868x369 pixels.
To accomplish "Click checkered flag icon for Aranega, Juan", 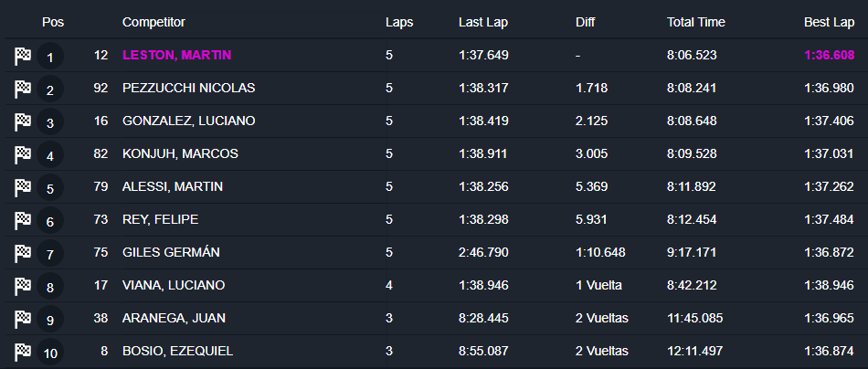I will pyautogui.click(x=23, y=319).
